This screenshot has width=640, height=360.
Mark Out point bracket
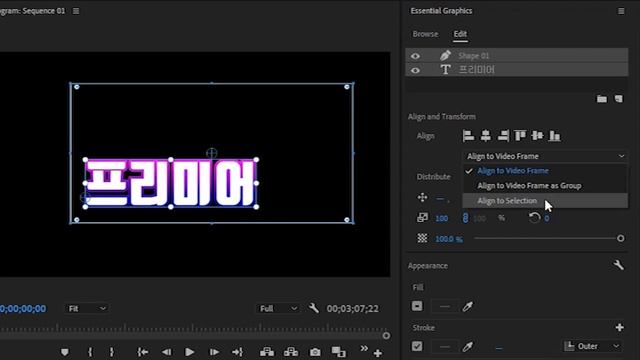click(x=112, y=352)
